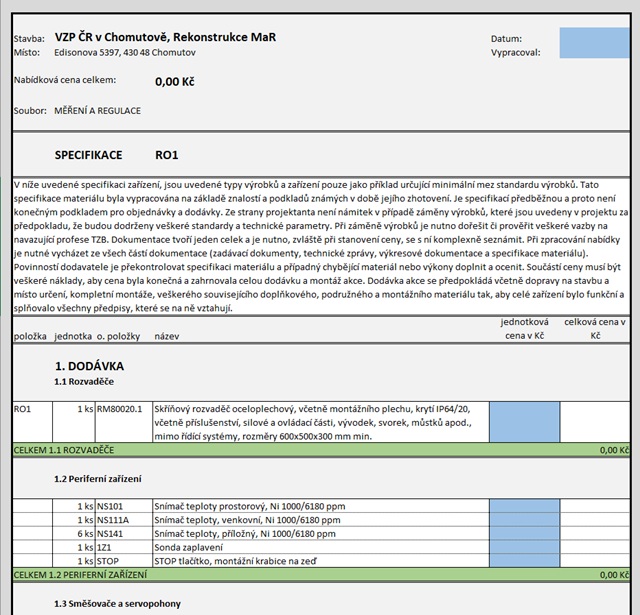Viewport: 640px width, 615px height.
Task: Click the 'SPECIFIKACE' heading
Action: point(89,155)
